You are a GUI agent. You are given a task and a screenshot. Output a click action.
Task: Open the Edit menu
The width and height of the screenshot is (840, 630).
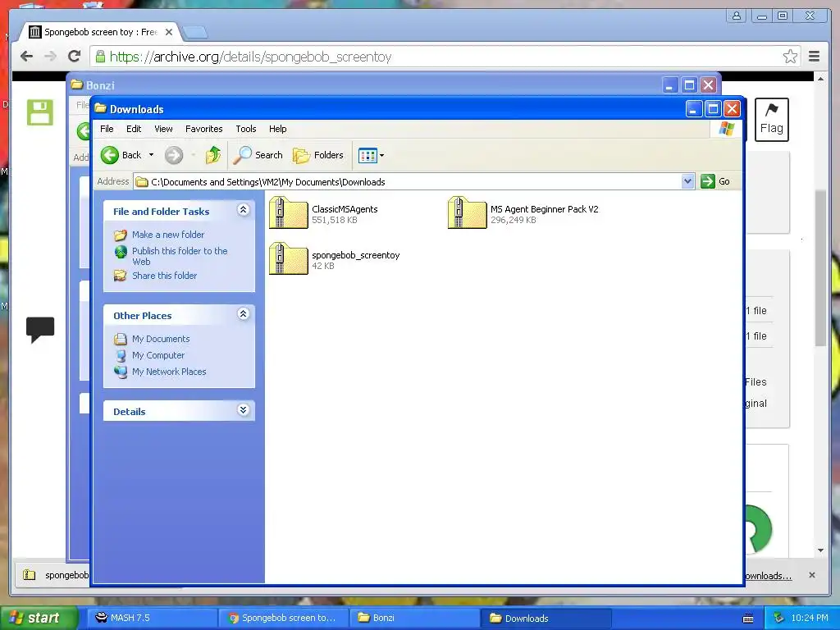click(x=134, y=129)
